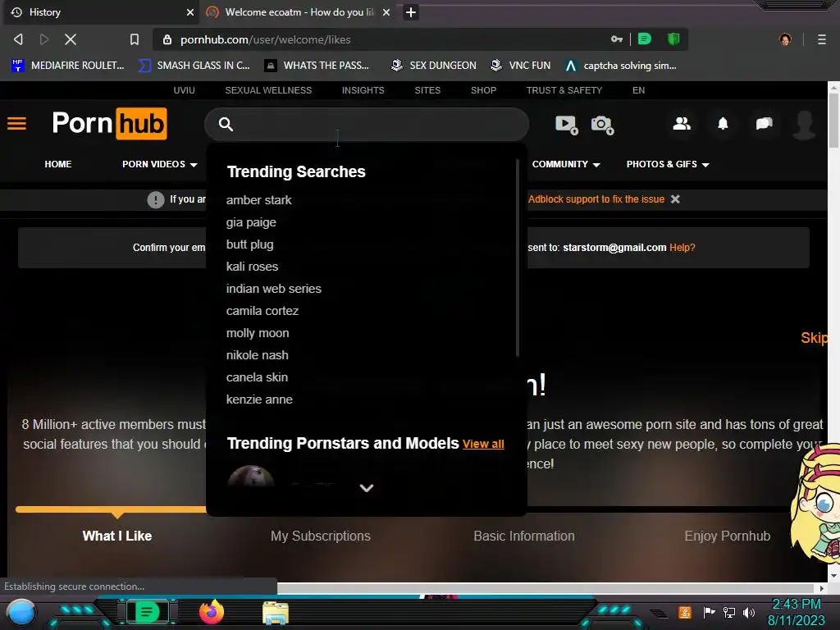The image size is (840, 630).
Task: Click SITES in the top bar
Action: coord(427,90)
